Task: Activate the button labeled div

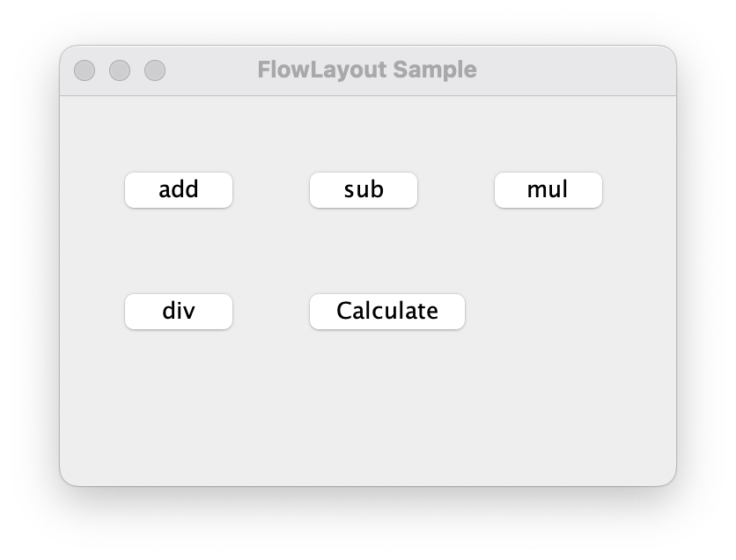Action: coord(179,312)
